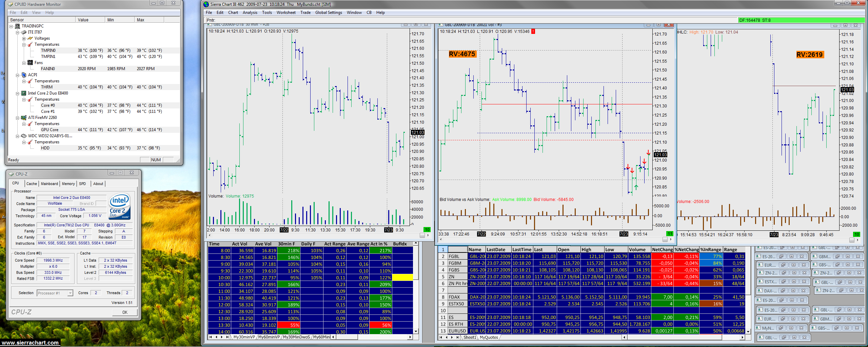Viewport: 868px width, 347px height.
Task: Click the Value column header
Action: coord(90,20)
